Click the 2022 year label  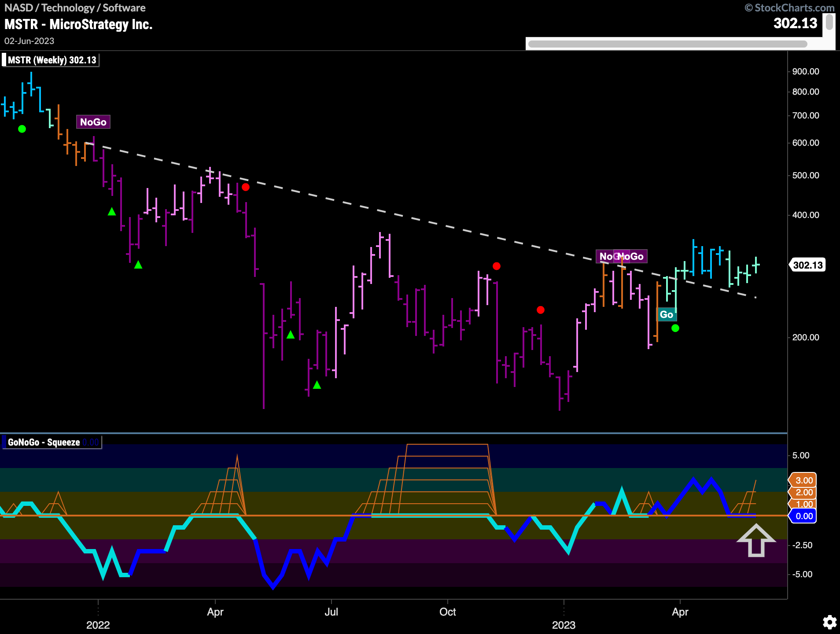(98, 625)
